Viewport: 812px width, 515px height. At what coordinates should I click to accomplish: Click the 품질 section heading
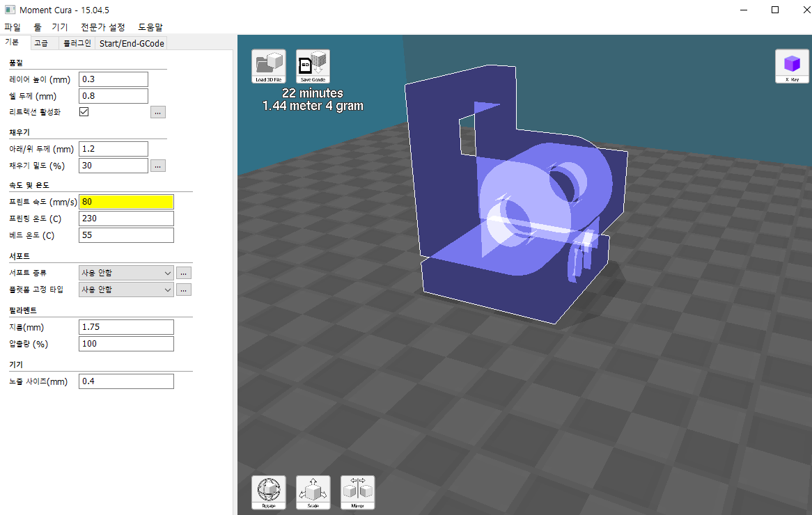(16, 63)
